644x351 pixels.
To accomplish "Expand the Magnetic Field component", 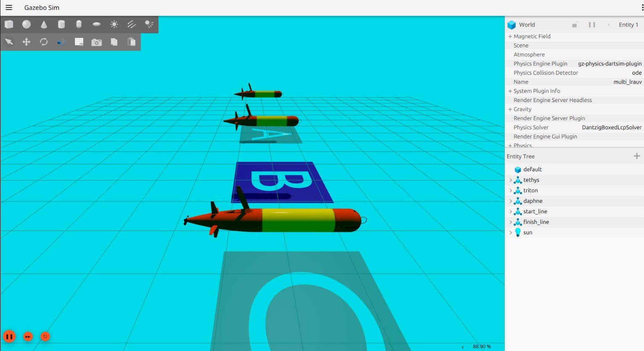I will point(510,37).
